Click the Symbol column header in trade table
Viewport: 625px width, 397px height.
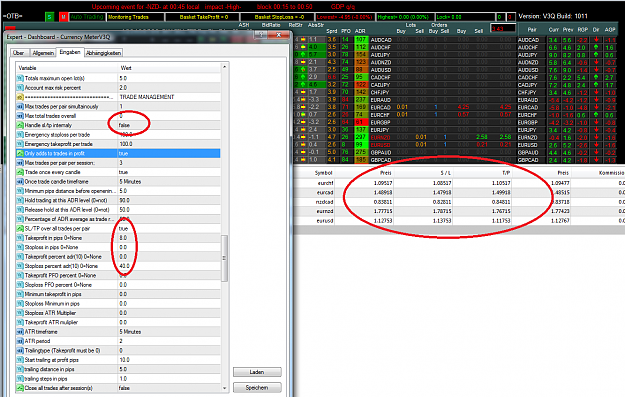[x=323, y=173]
